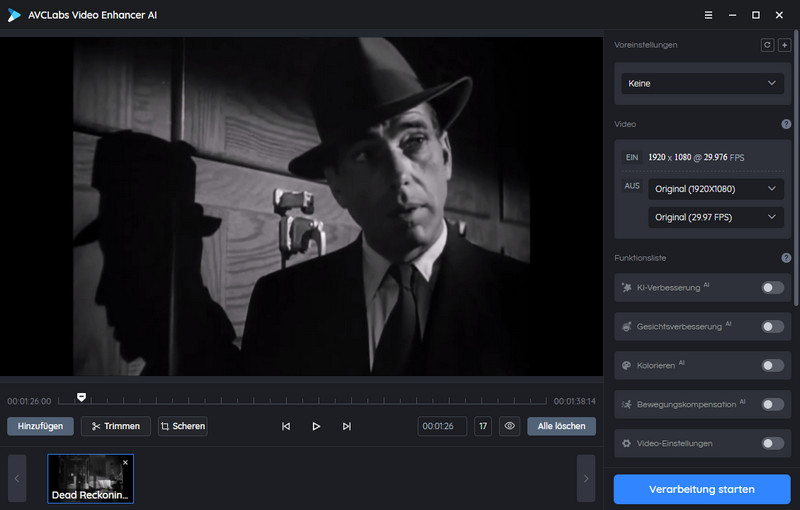800x510 pixels.
Task: Click the Gesichtsverbesserung face icon
Action: point(627,326)
